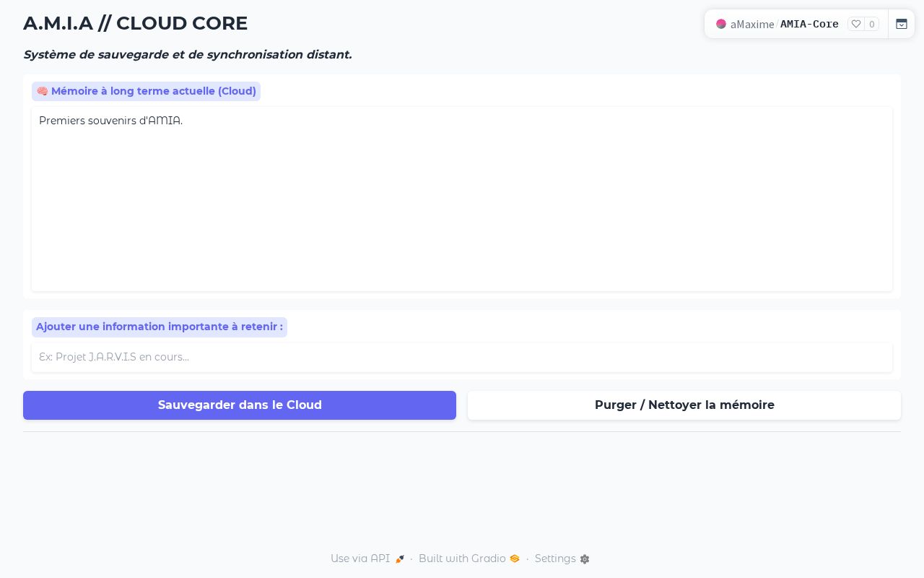Click Sauvegarder dans le Cloud button
Image resolution: width=924 pixels, height=578 pixels.
pyautogui.click(x=240, y=405)
